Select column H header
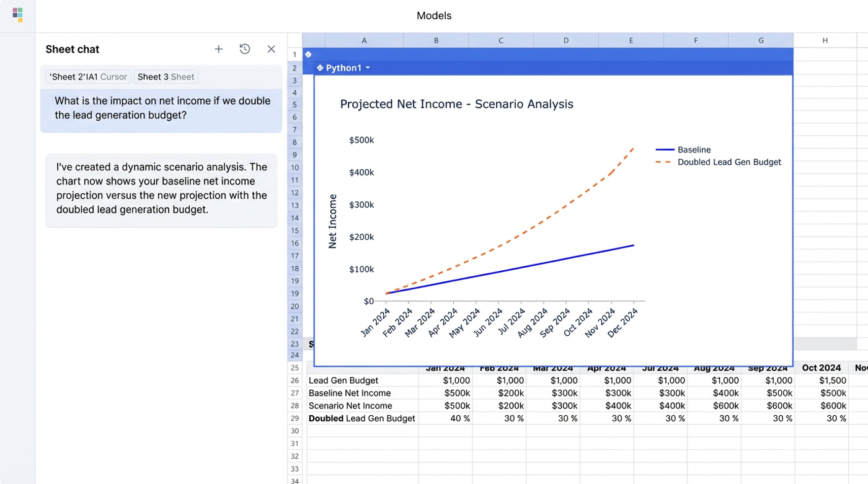 pyautogui.click(x=825, y=40)
